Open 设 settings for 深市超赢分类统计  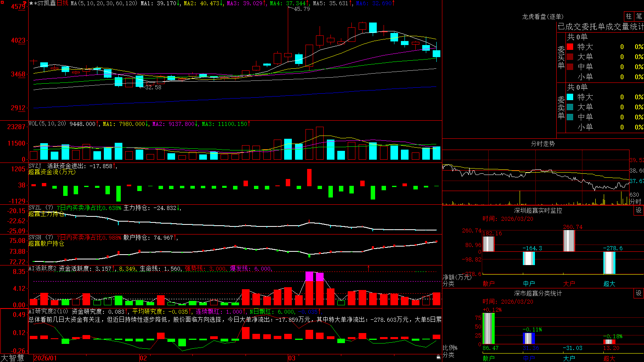(639, 293)
